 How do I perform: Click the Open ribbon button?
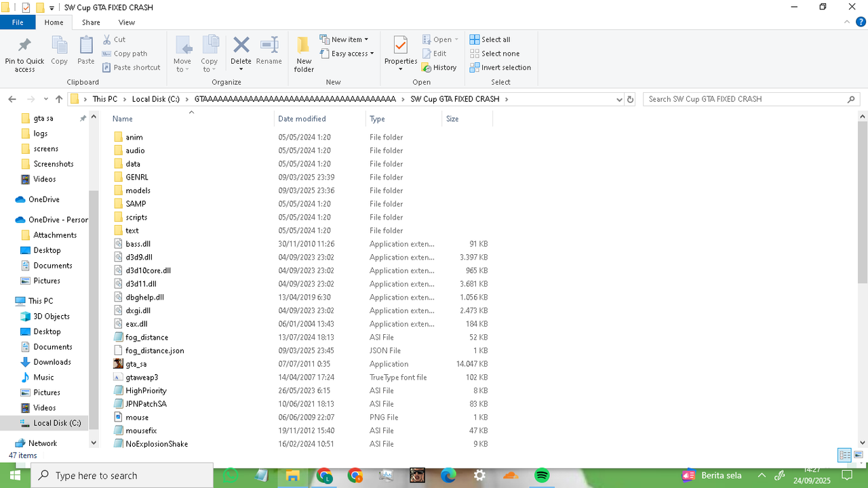(x=440, y=39)
